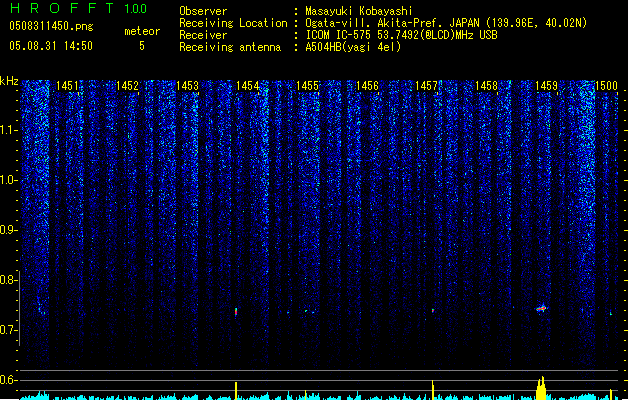Viewport: 629px width, 400px height.
Task: Click the kHz axis unit label
Action: (x=9, y=81)
